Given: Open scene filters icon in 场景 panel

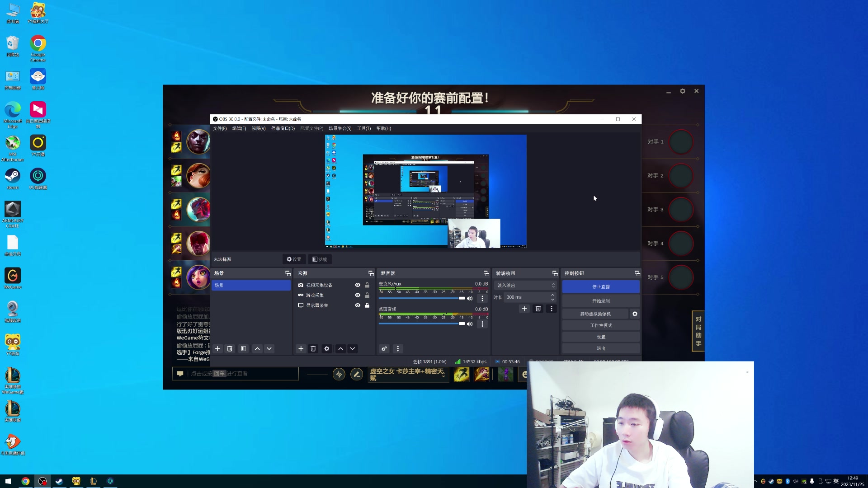Looking at the screenshot, I should point(243,349).
